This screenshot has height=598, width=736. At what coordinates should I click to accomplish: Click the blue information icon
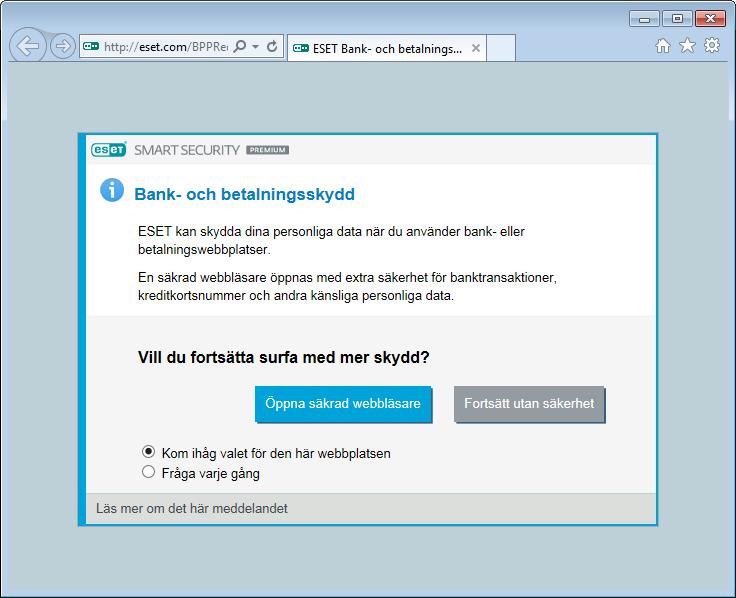112,190
